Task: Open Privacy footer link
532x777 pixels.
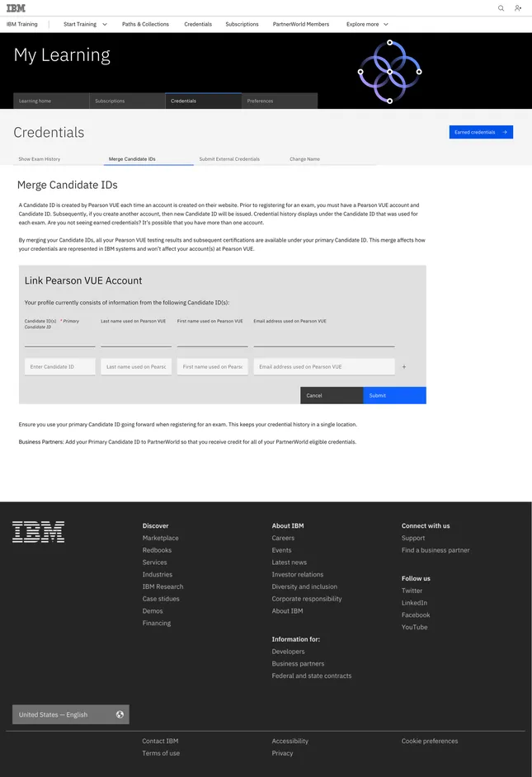Action: (282, 753)
